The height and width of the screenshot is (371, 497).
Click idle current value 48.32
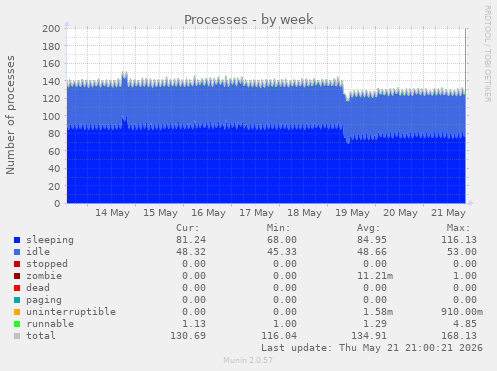click(x=191, y=252)
